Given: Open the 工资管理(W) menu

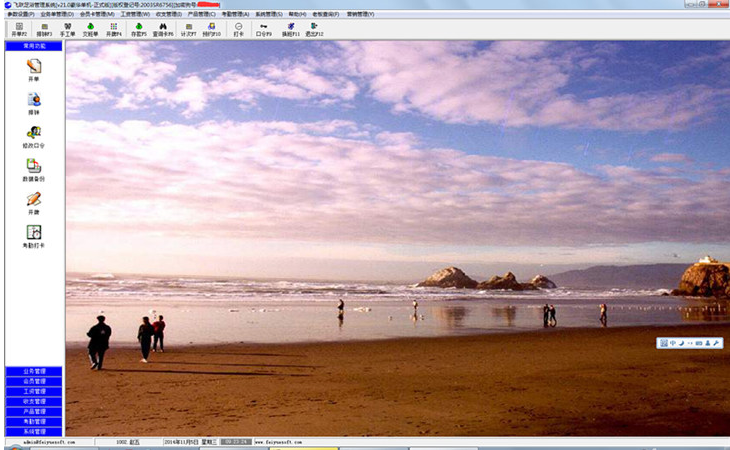Looking at the screenshot, I should pyautogui.click(x=135, y=14).
